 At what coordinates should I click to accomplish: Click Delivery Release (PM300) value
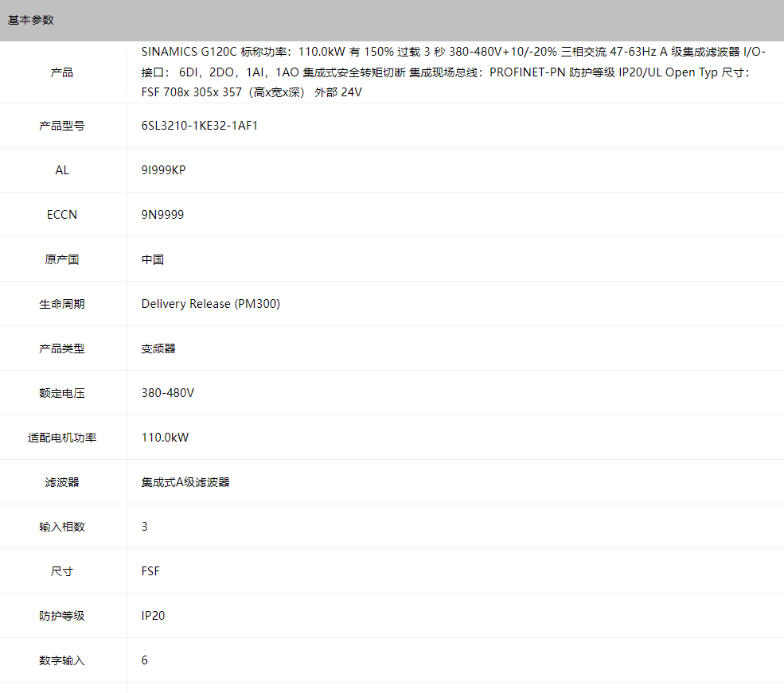point(210,304)
